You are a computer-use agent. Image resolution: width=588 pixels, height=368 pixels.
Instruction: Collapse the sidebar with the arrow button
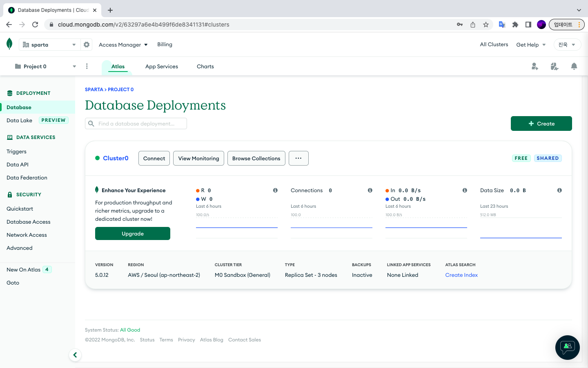click(x=75, y=355)
